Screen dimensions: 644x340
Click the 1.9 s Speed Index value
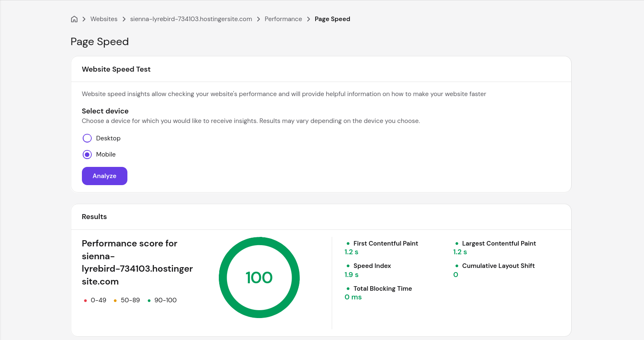352,275
